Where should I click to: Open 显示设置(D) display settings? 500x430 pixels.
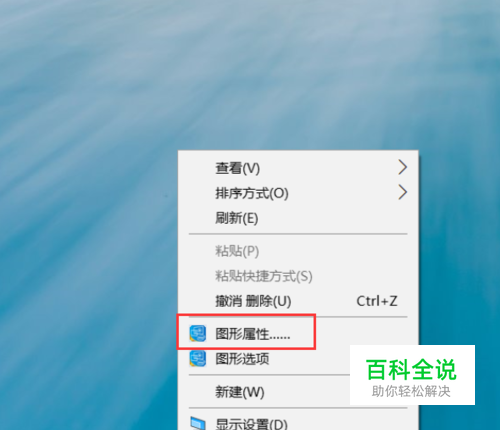[x=298, y=423]
